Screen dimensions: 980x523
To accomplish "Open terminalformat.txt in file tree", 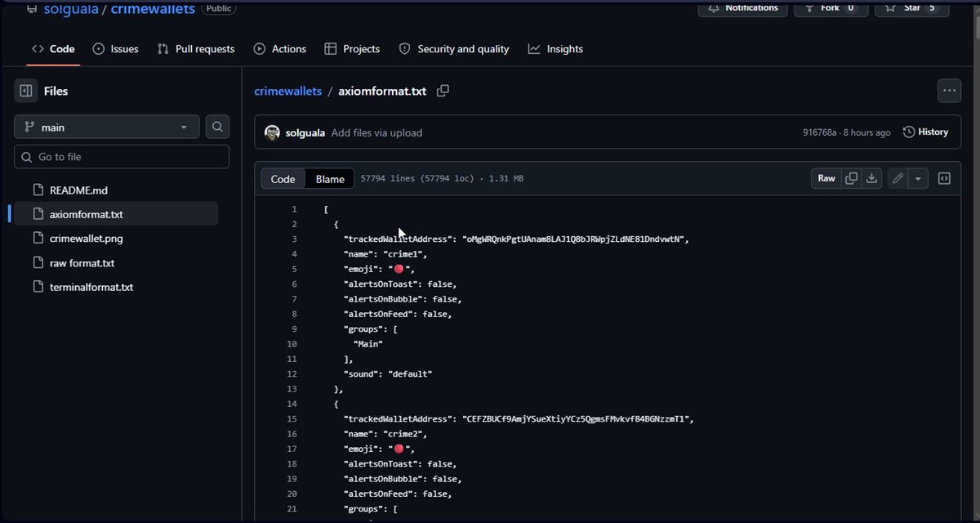I will (91, 287).
